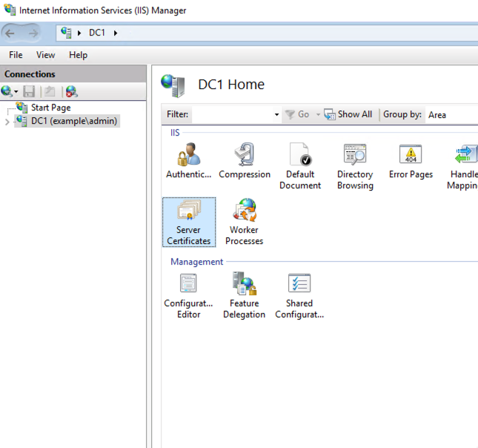The width and height of the screenshot is (478, 448).
Task: Open the Go button dropdown arrow
Action: click(x=318, y=115)
